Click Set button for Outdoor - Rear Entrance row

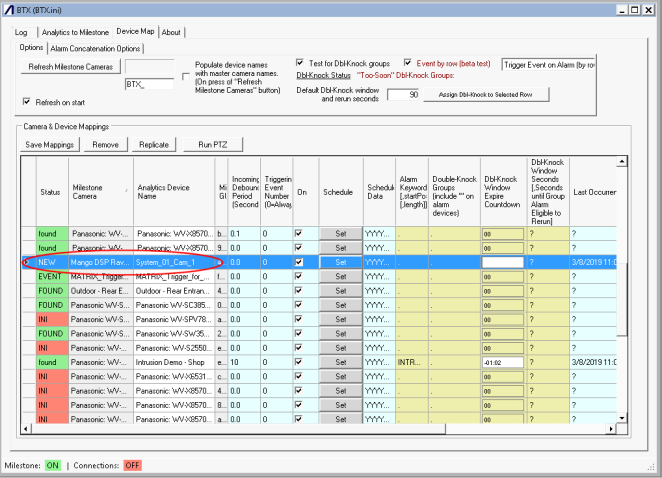point(341,291)
